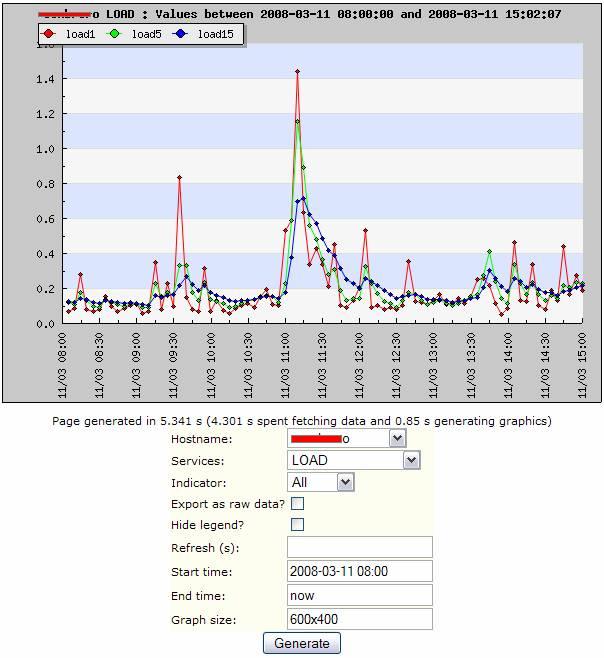Image resolution: width=604 pixels, height=658 pixels.
Task: Click the Hostname label
Action: click(202, 439)
